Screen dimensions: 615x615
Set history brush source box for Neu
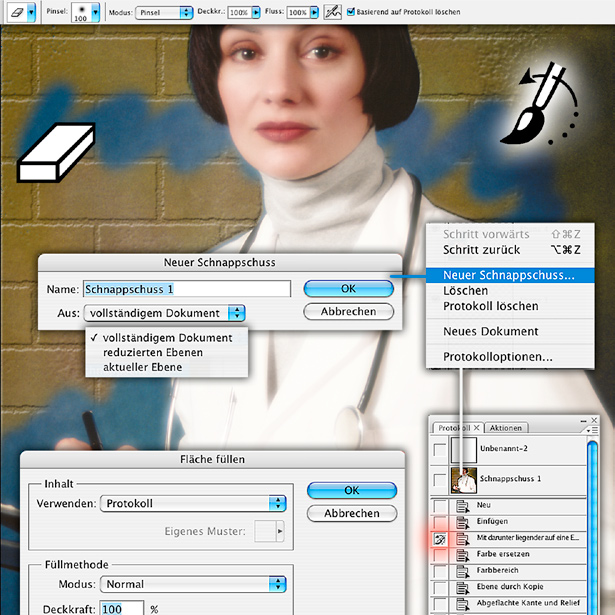click(x=440, y=506)
